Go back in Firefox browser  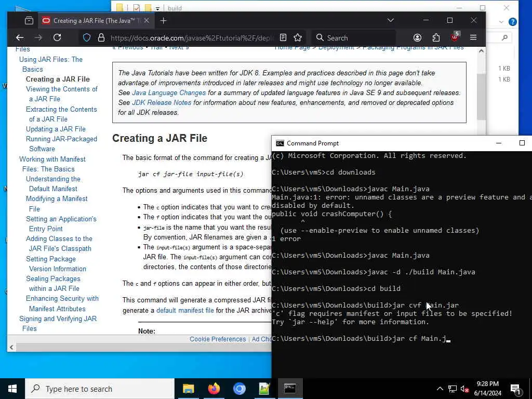(x=20, y=37)
